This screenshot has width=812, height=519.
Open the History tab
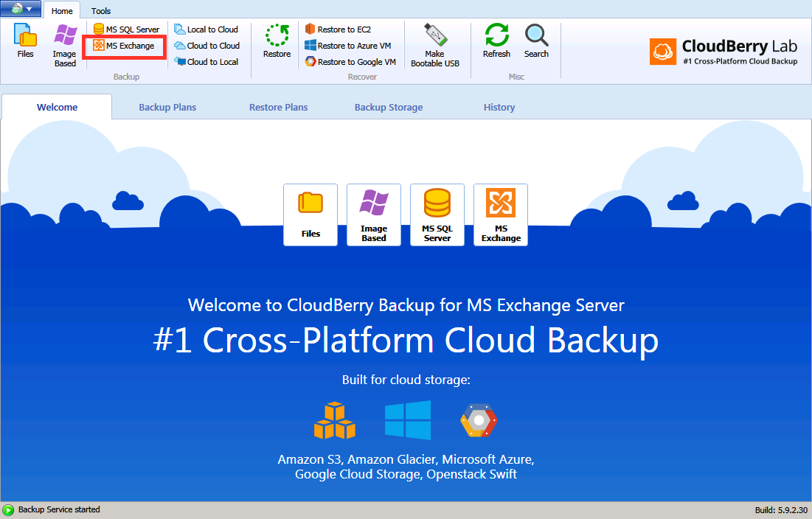click(499, 107)
